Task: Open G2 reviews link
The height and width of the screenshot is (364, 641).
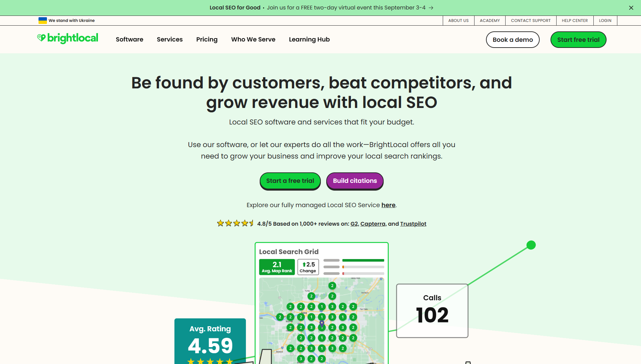Action: tap(354, 224)
